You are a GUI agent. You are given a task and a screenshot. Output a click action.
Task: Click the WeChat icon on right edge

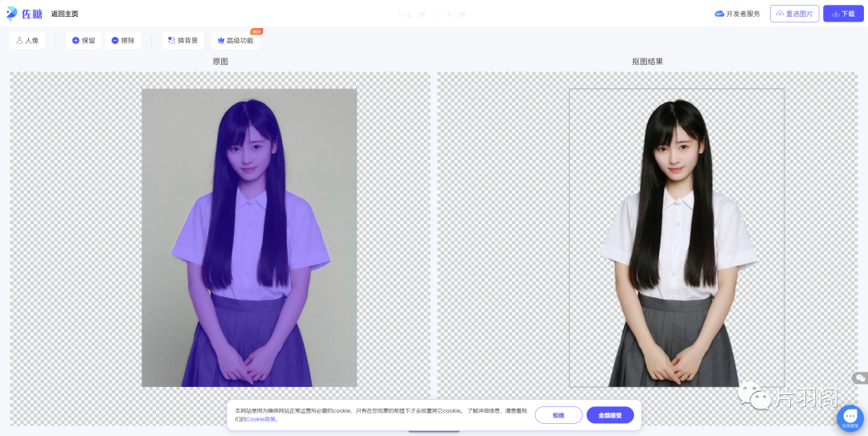(860, 377)
